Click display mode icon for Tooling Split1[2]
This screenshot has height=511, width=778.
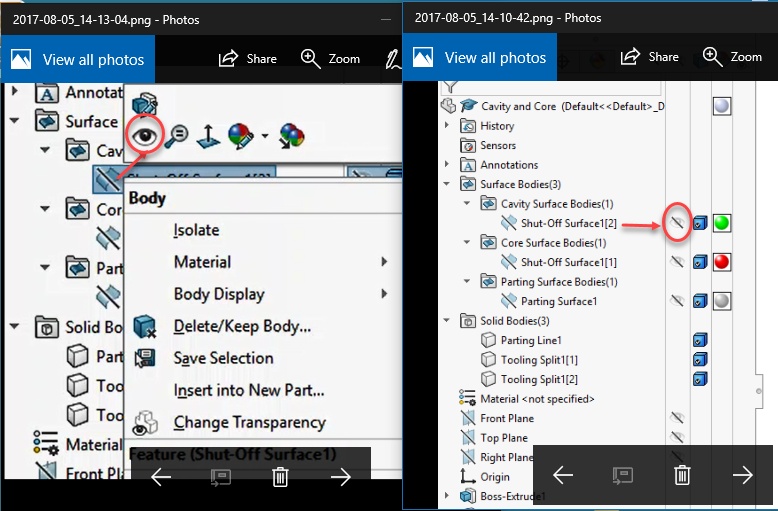[700, 379]
